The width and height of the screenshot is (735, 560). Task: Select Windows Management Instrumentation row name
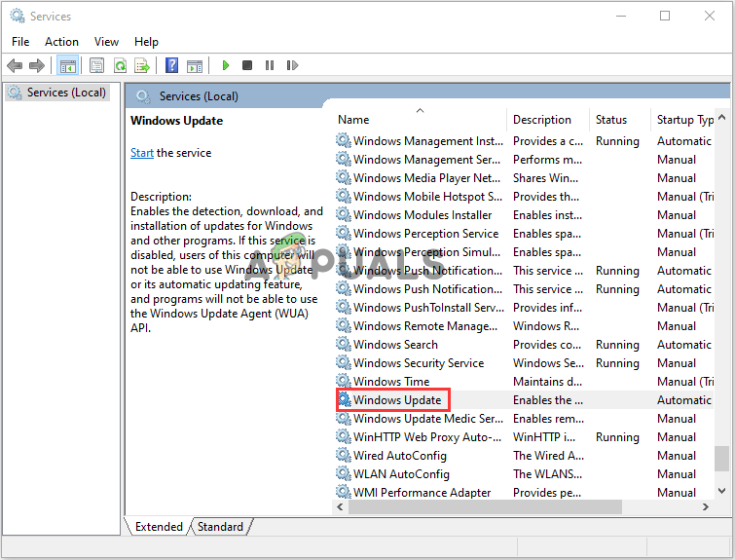coord(428,141)
